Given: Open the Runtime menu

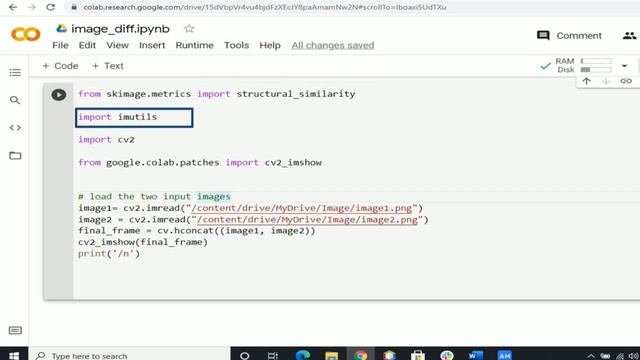Looking at the screenshot, I should (x=195, y=45).
